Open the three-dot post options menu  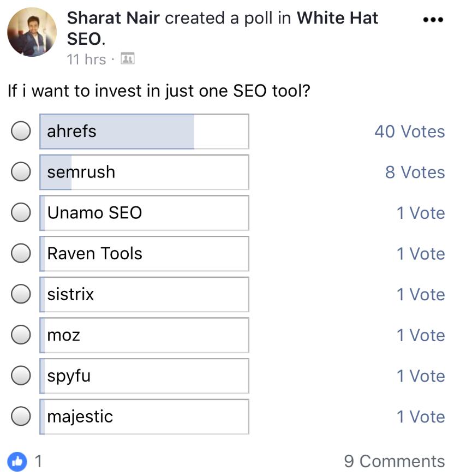point(433,19)
